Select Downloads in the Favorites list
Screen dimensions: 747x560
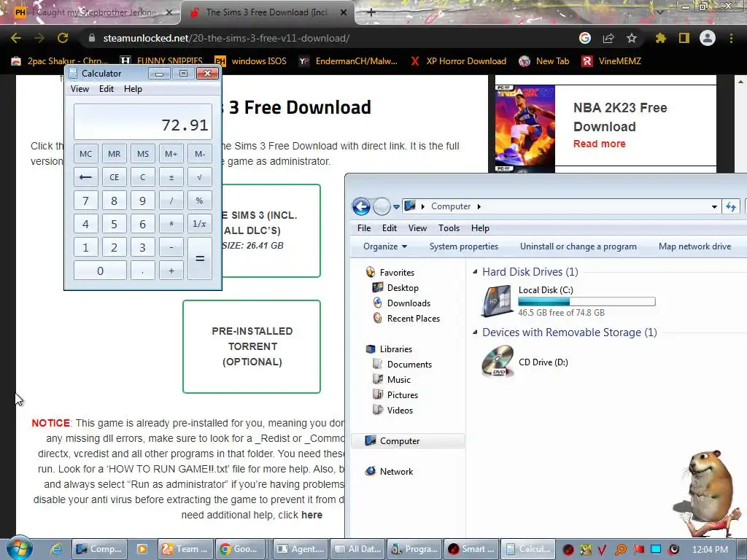point(409,303)
